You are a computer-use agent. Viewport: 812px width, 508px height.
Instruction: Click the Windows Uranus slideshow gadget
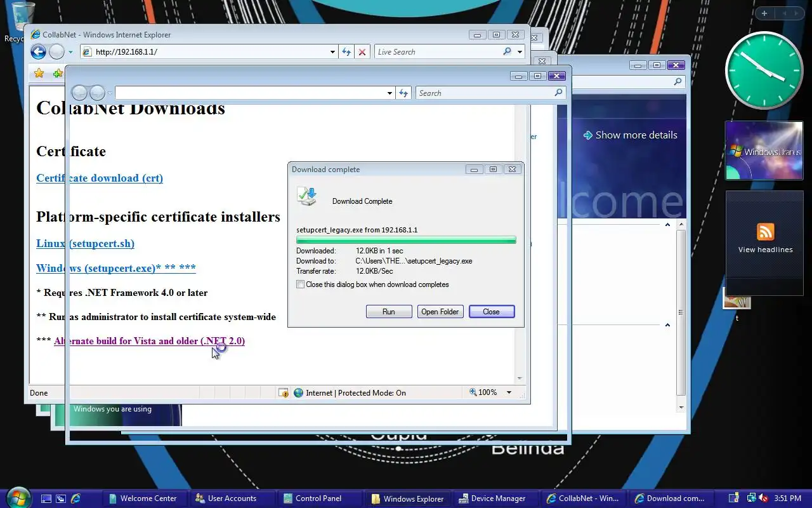click(764, 151)
